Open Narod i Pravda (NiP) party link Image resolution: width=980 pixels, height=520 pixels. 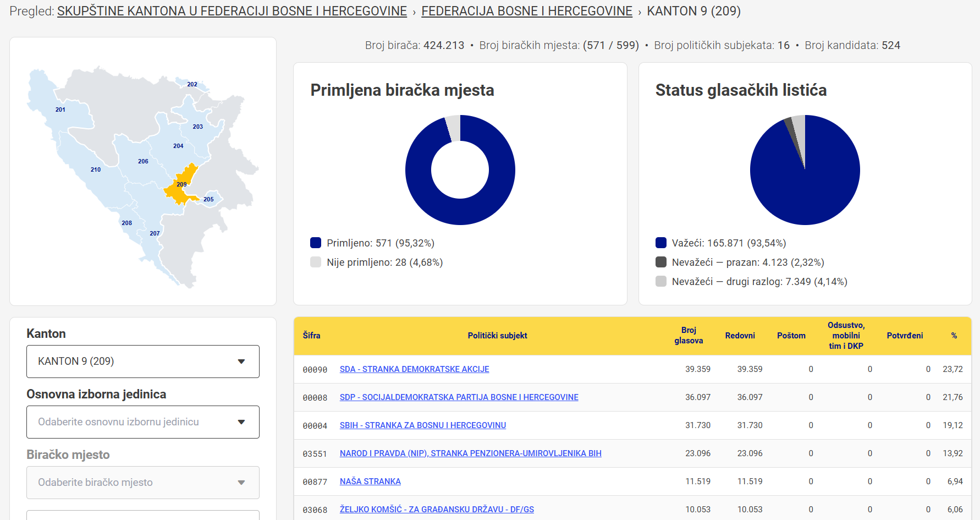(x=470, y=453)
